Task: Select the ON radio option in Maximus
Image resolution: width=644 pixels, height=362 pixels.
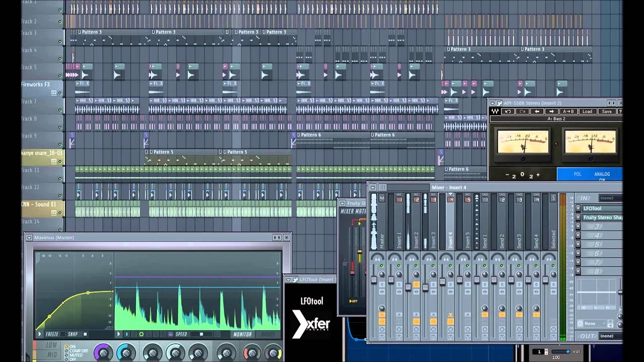Action: [x=66, y=346]
